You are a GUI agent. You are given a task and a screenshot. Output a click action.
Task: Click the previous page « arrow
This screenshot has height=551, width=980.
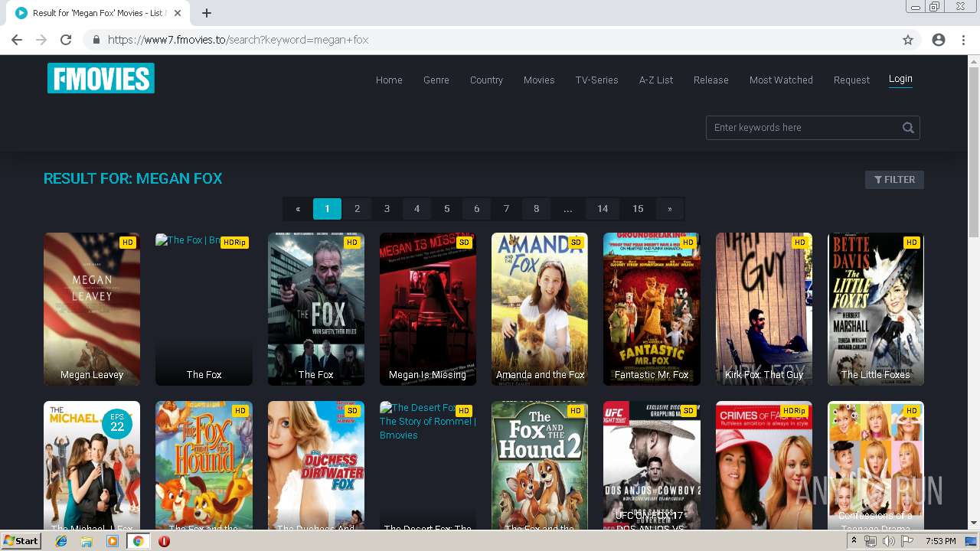(298, 209)
